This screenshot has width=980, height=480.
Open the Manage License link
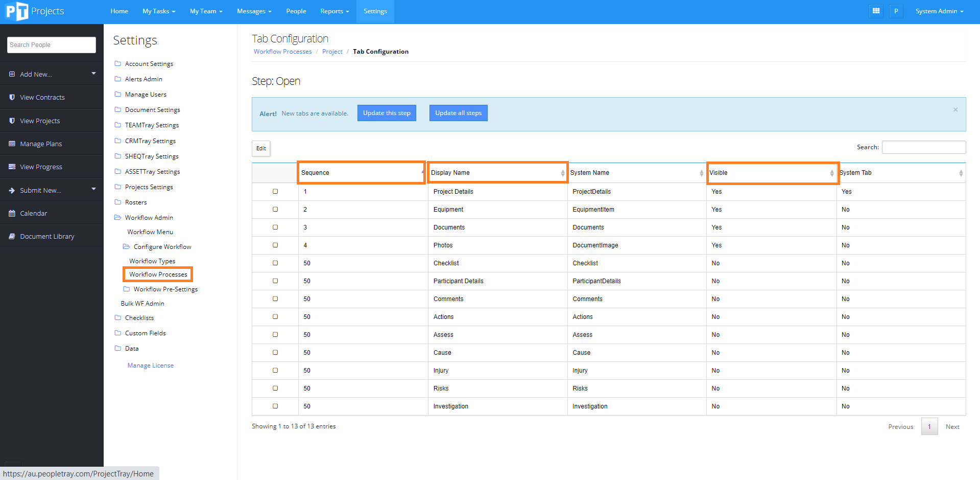click(150, 365)
